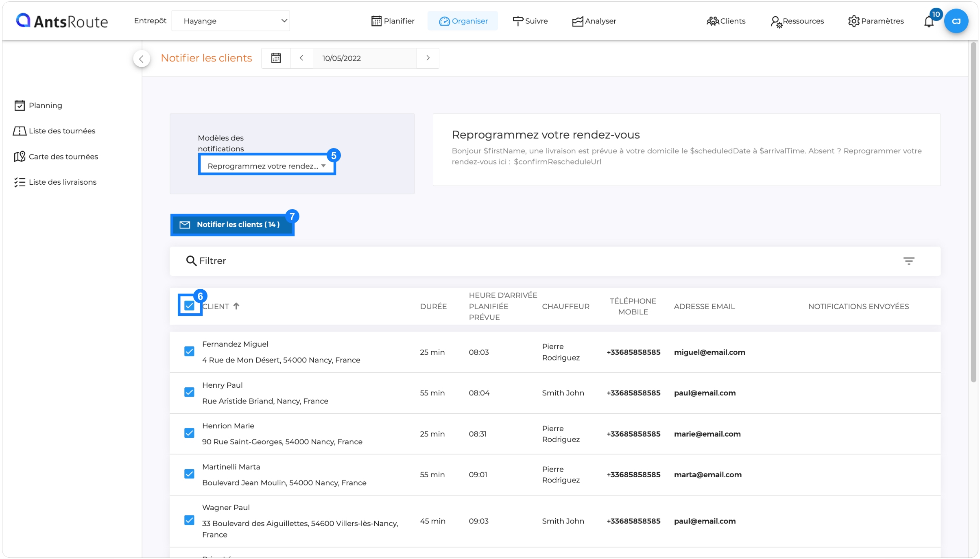
Task: Open Carte des tournées
Action: click(x=56, y=157)
